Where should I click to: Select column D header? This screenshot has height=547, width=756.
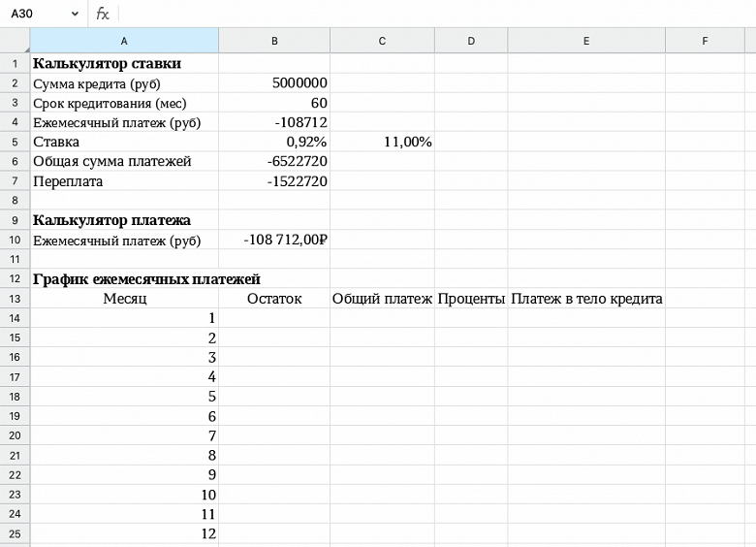[471, 41]
